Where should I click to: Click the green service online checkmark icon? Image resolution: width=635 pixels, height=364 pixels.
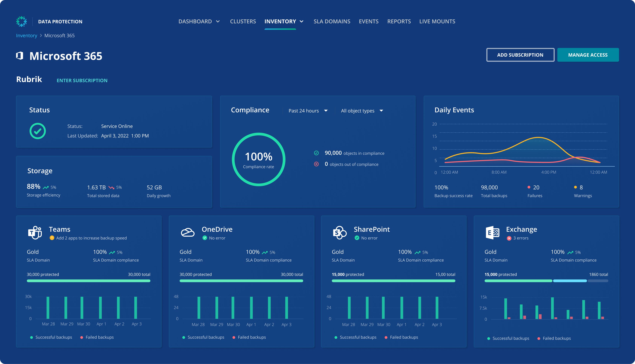coord(38,131)
